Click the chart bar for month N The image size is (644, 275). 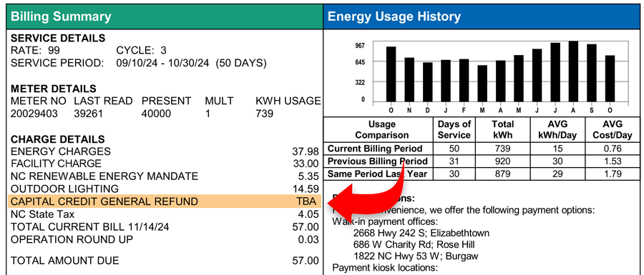pos(409,79)
